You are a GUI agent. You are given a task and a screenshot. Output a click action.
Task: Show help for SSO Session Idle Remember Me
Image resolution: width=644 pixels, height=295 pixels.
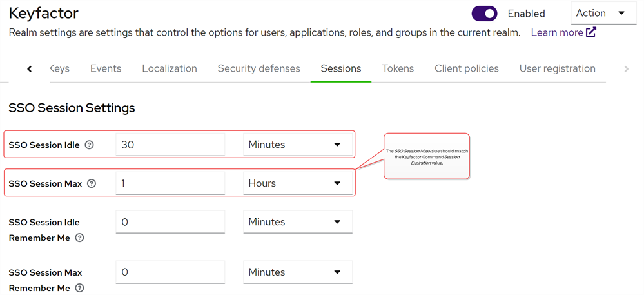click(x=80, y=238)
